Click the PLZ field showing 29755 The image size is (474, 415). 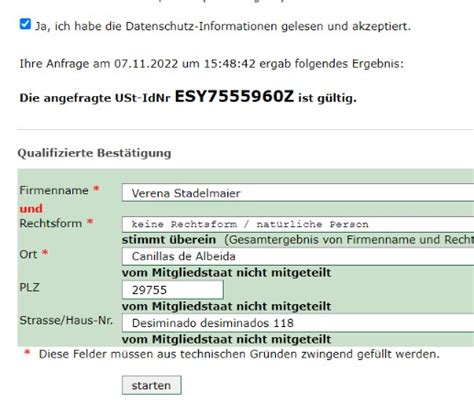(173, 290)
